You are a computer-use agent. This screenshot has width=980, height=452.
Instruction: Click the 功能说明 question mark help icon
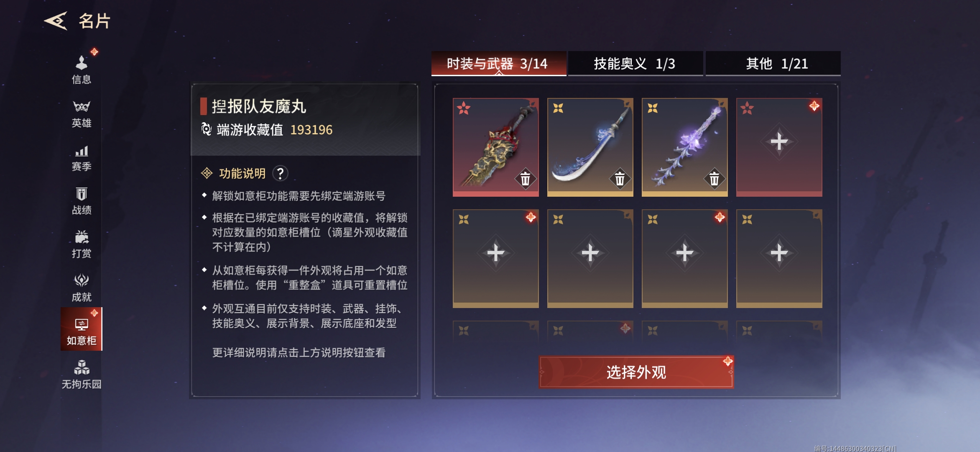[x=280, y=173]
